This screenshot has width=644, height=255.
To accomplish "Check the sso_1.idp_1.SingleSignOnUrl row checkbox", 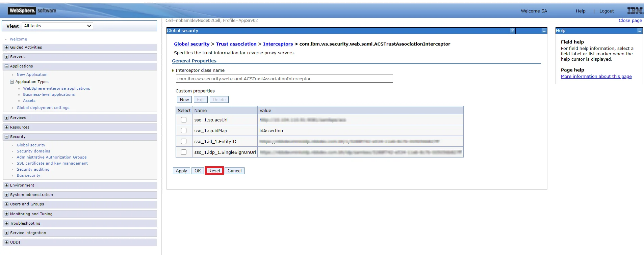I will [x=184, y=152].
